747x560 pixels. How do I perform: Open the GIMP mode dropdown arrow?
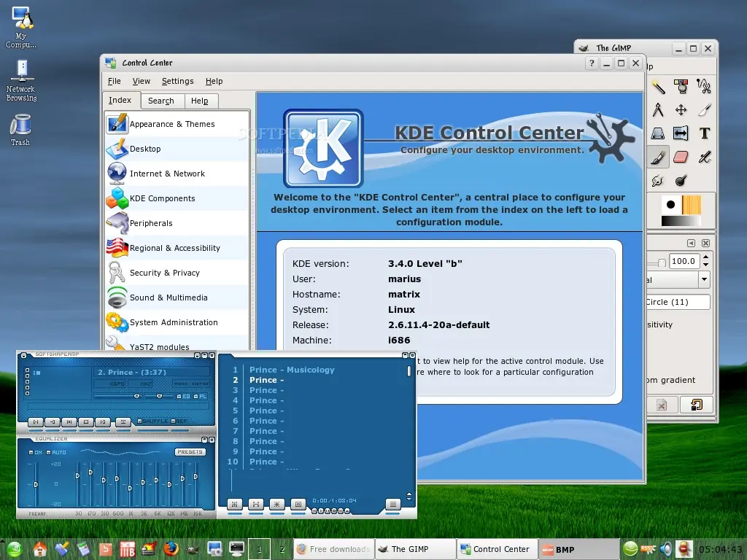[704, 279]
